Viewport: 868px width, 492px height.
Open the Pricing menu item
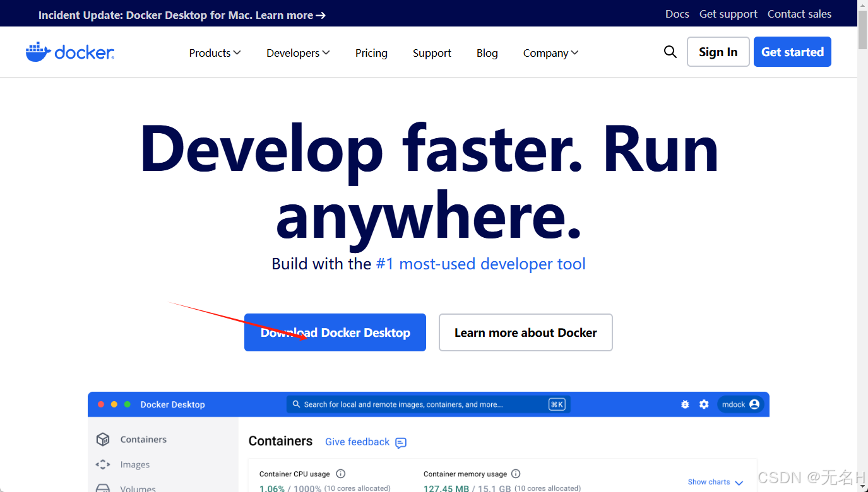pyautogui.click(x=371, y=53)
